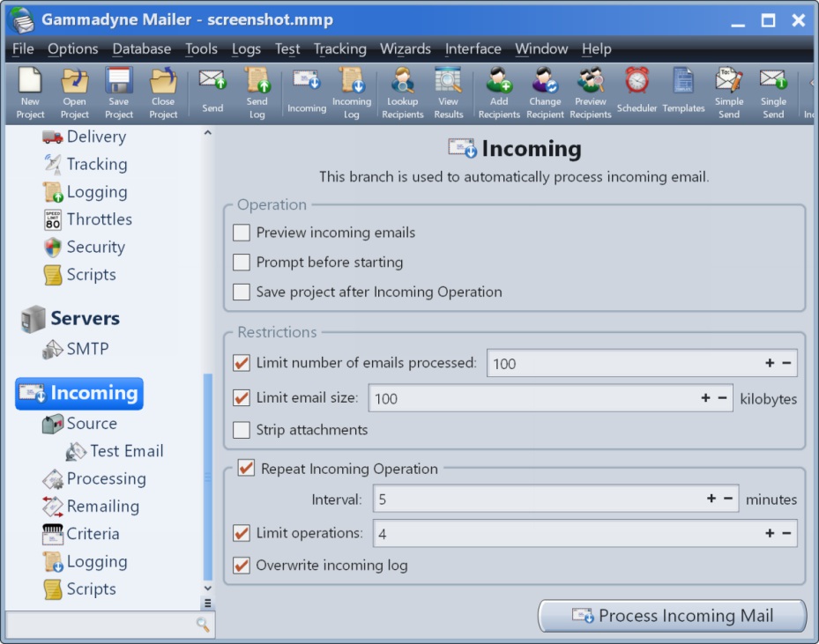Decrease emails processed limit with minus

tap(786, 363)
